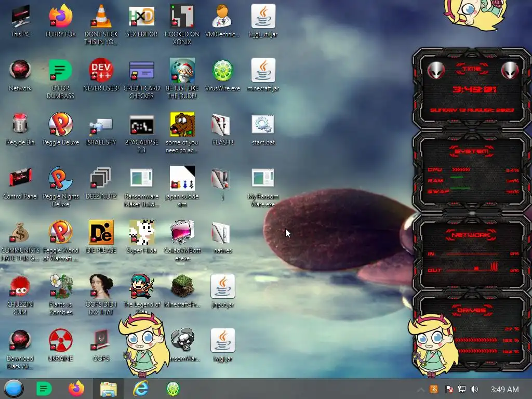
Task: Open the volume speaker tray icon
Action: [x=474, y=389]
